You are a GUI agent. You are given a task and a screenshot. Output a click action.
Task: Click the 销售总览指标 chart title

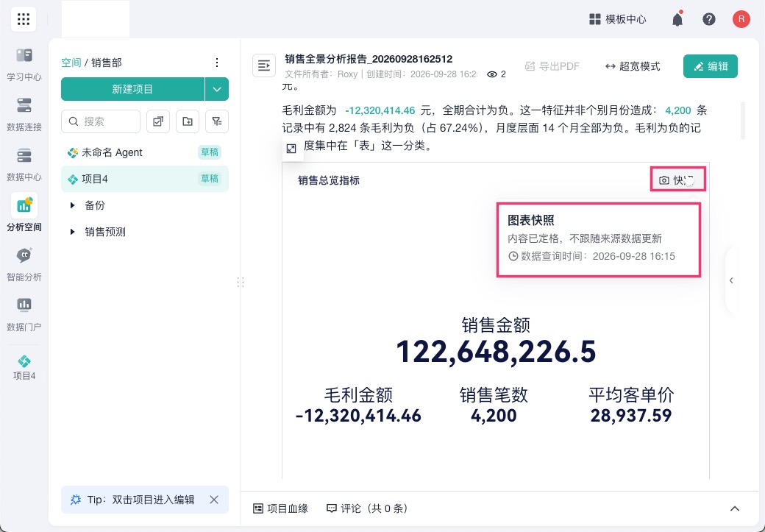click(x=329, y=180)
